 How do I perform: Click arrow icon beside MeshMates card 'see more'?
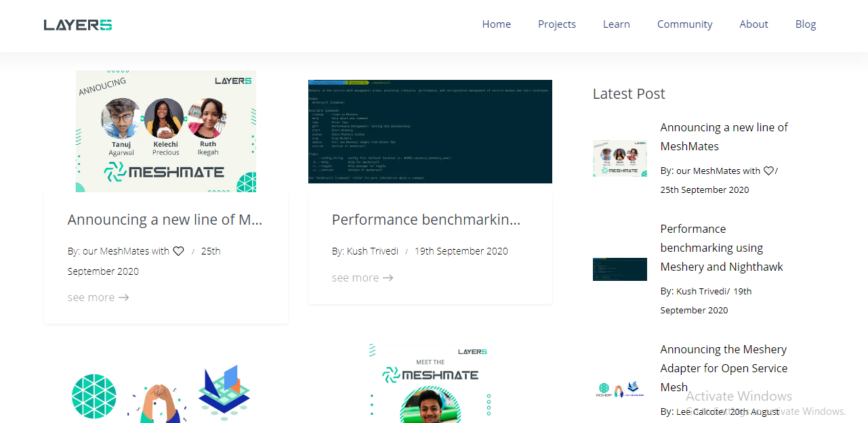(x=124, y=298)
